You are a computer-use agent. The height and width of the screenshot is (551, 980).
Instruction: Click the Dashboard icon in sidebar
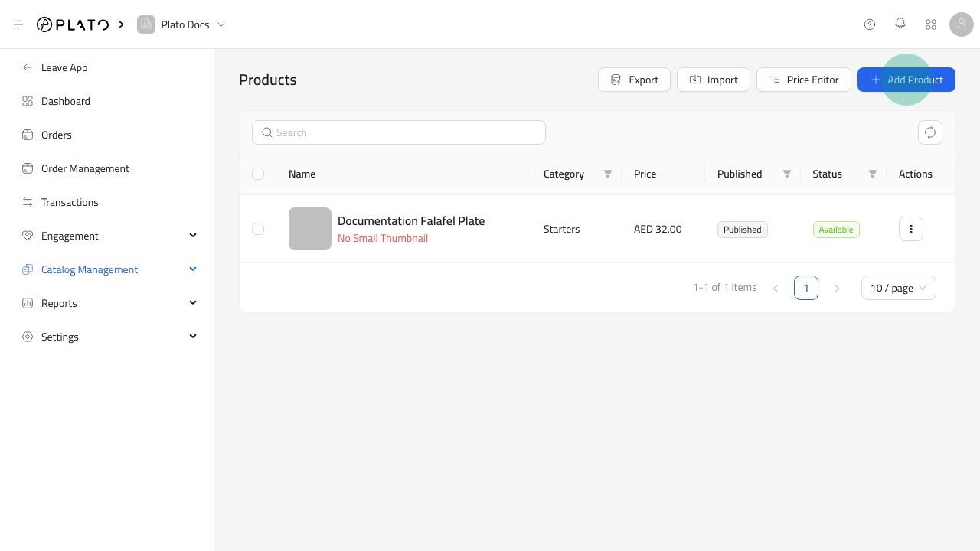click(x=28, y=101)
